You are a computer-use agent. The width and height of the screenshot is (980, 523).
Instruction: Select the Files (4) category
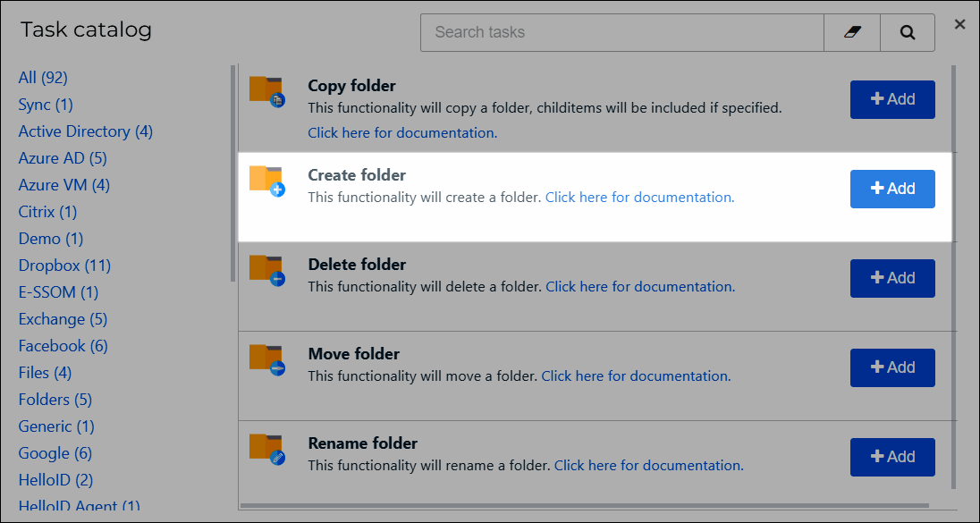[45, 373]
